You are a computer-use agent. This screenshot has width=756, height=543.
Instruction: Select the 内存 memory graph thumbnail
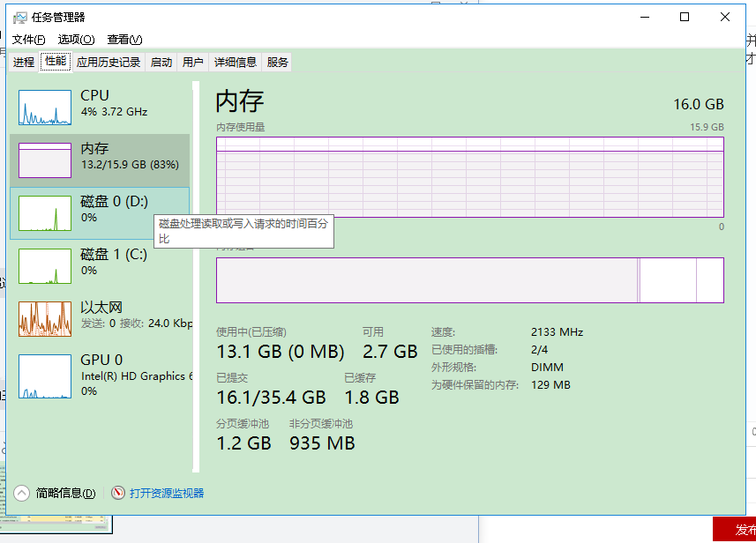point(45,160)
